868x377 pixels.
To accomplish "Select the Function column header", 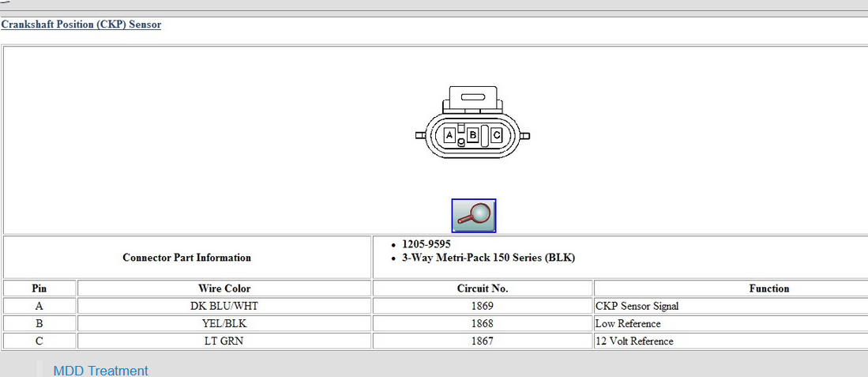I will [x=731, y=288].
